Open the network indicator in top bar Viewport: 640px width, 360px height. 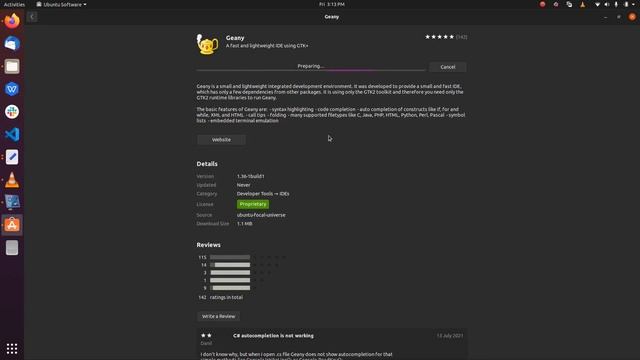(x=597, y=4)
